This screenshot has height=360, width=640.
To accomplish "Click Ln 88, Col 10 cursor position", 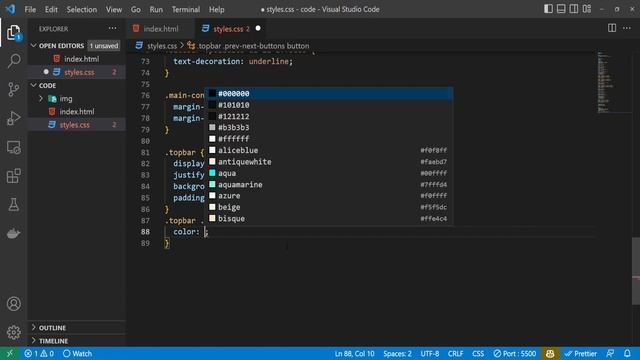I will (354, 353).
